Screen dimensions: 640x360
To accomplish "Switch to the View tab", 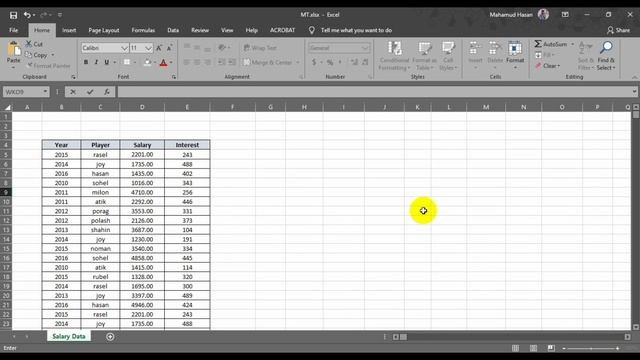I will pyautogui.click(x=227, y=30).
